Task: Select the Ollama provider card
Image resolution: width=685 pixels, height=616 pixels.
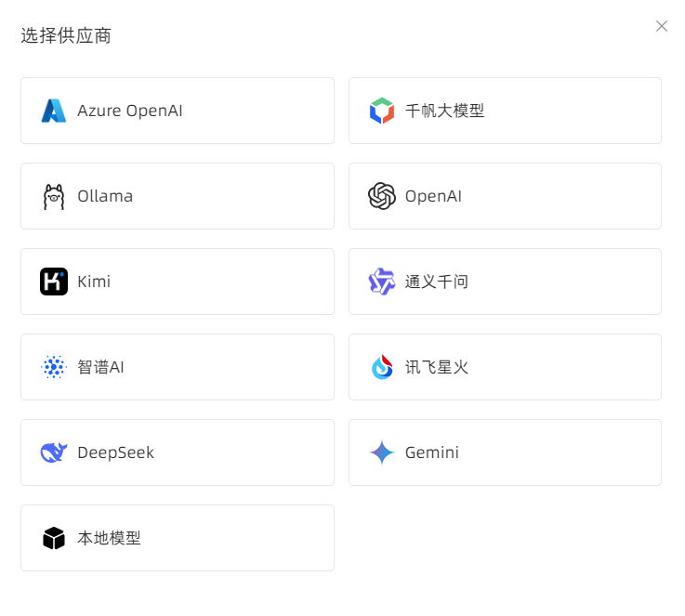Action: [x=178, y=196]
